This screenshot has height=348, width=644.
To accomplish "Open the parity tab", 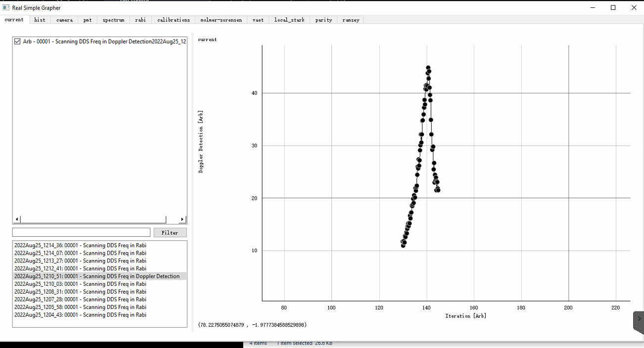I will (x=323, y=20).
